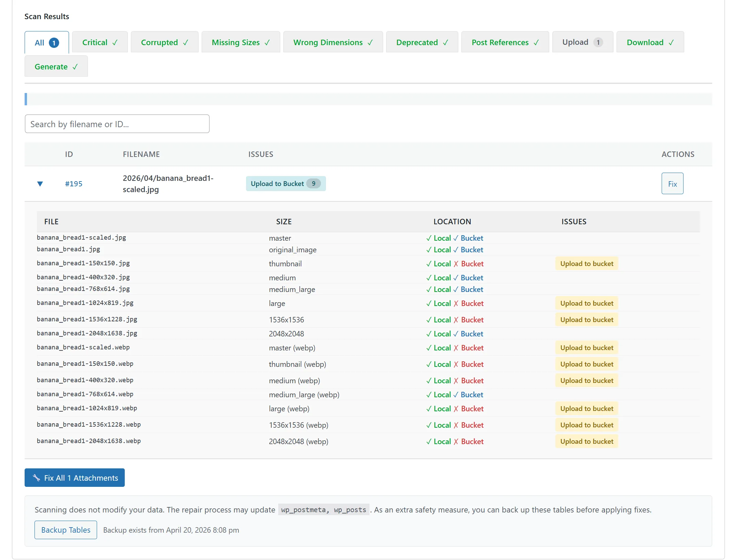Click the FILENAME column header
The height and width of the screenshot is (560, 730).
coord(141,154)
